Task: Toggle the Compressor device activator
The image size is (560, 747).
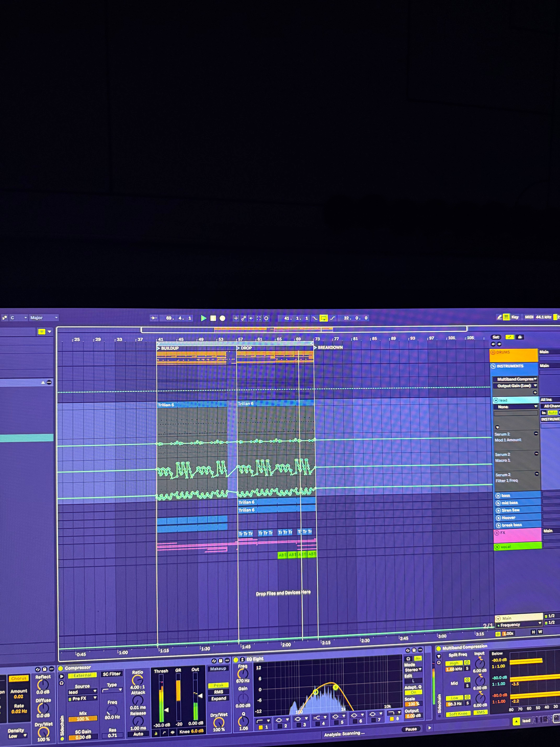Action: click(x=61, y=668)
